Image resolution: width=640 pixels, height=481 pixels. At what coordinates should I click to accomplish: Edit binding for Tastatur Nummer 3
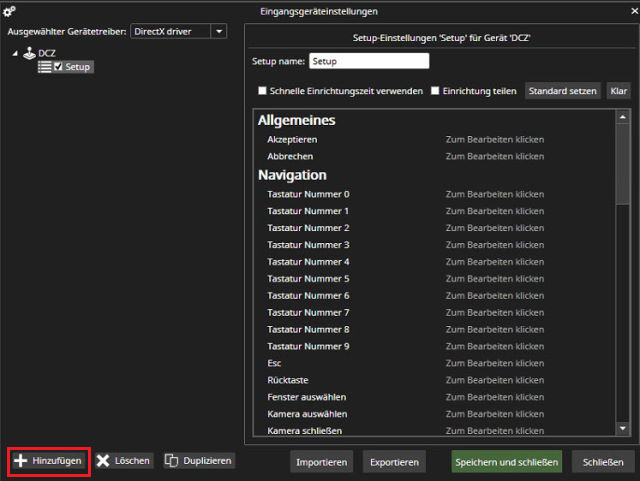pos(495,245)
